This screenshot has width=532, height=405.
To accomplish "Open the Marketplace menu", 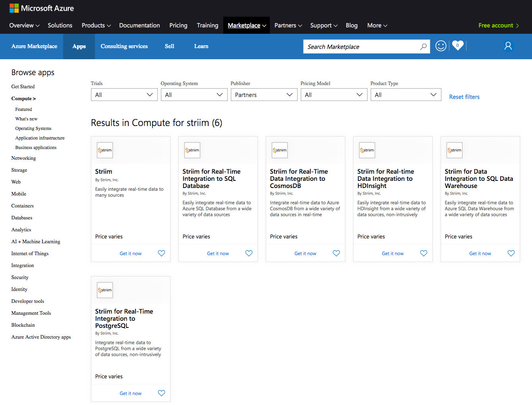I will [247, 25].
